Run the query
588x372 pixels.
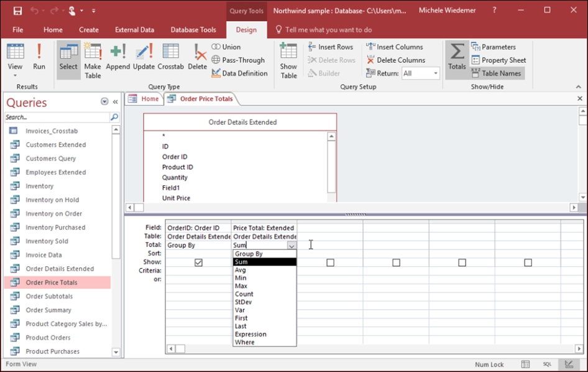coord(39,57)
